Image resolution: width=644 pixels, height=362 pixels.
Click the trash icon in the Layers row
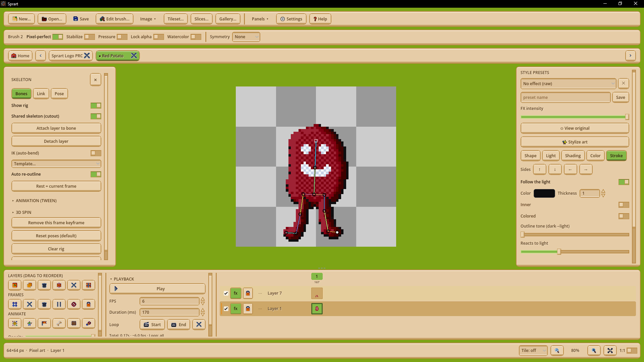tap(44, 285)
